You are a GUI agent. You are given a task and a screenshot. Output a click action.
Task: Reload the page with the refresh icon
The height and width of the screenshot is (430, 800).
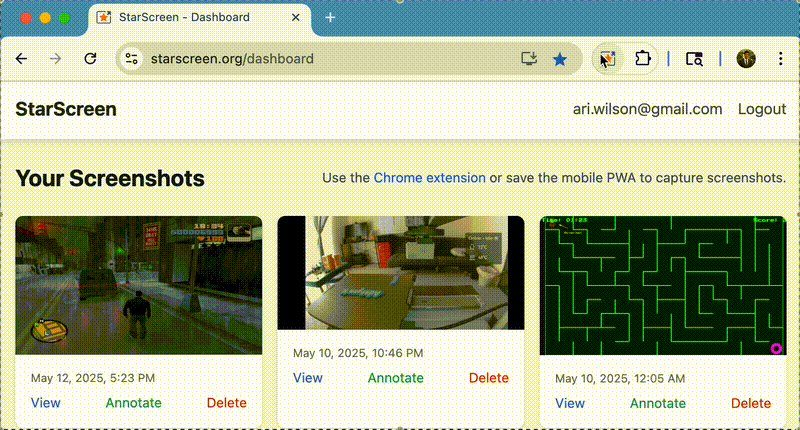tap(90, 59)
